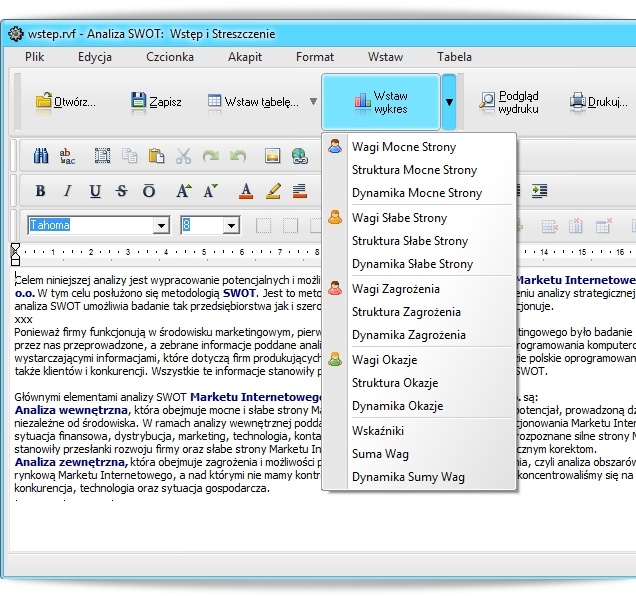Click the Podgląd wydruku button

pyautogui.click(x=509, y=101)
